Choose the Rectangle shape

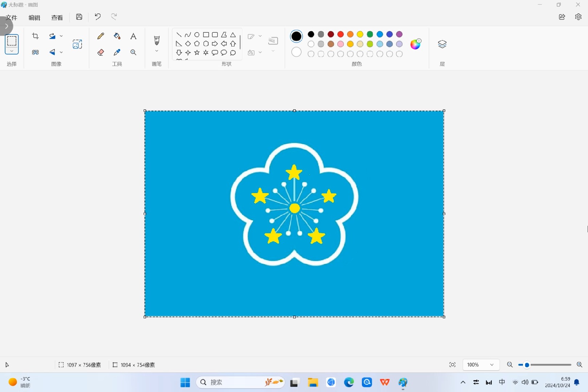click(x=206, y=35)
